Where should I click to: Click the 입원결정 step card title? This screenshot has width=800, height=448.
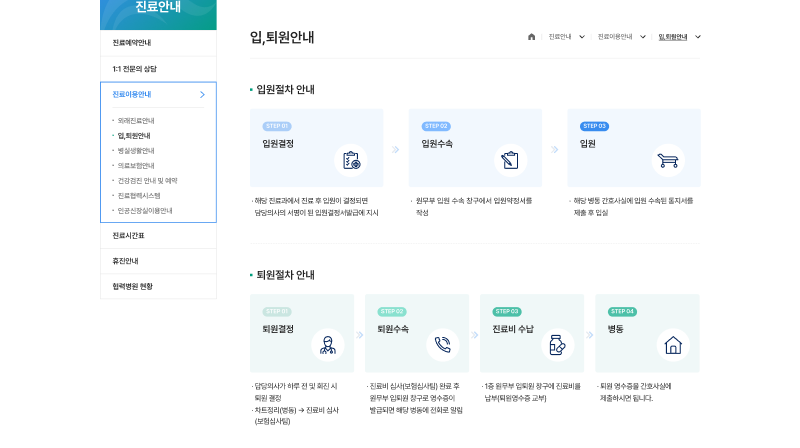[278, 144]
